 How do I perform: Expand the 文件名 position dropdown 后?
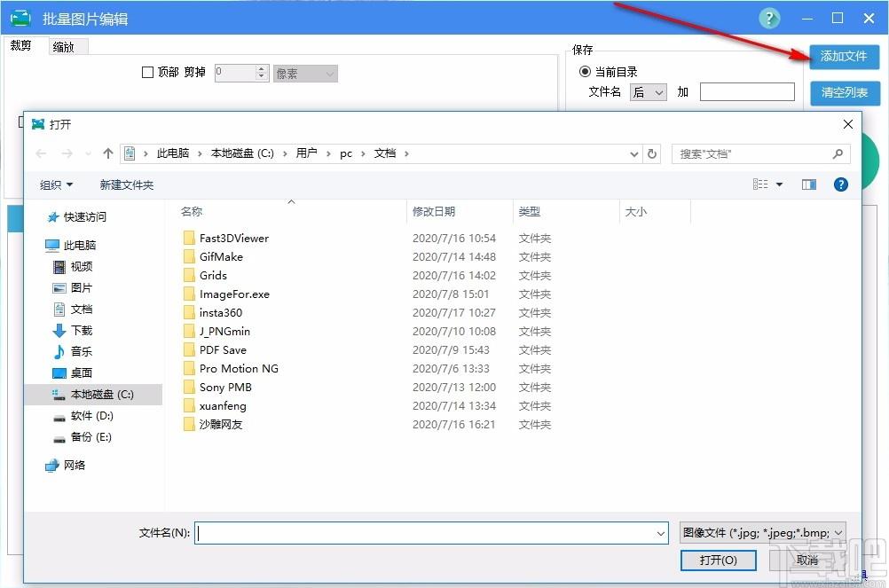pyautogui.click(x=648, y=92)
